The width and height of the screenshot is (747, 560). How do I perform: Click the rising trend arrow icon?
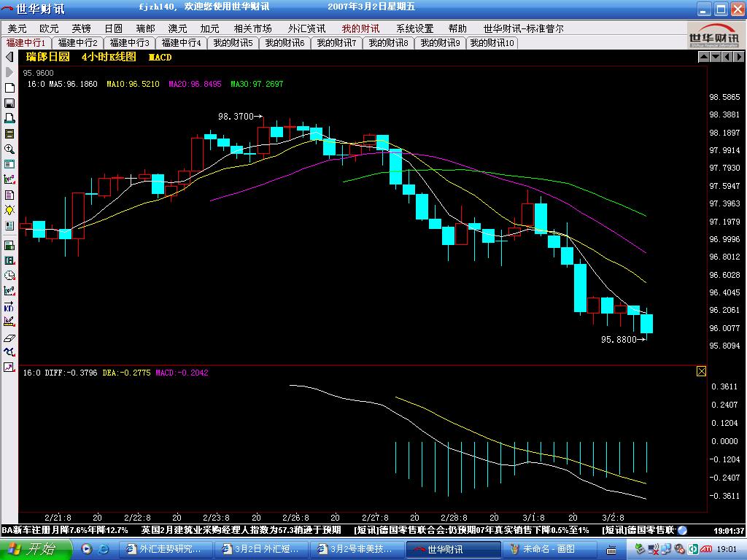coord(9,367)
